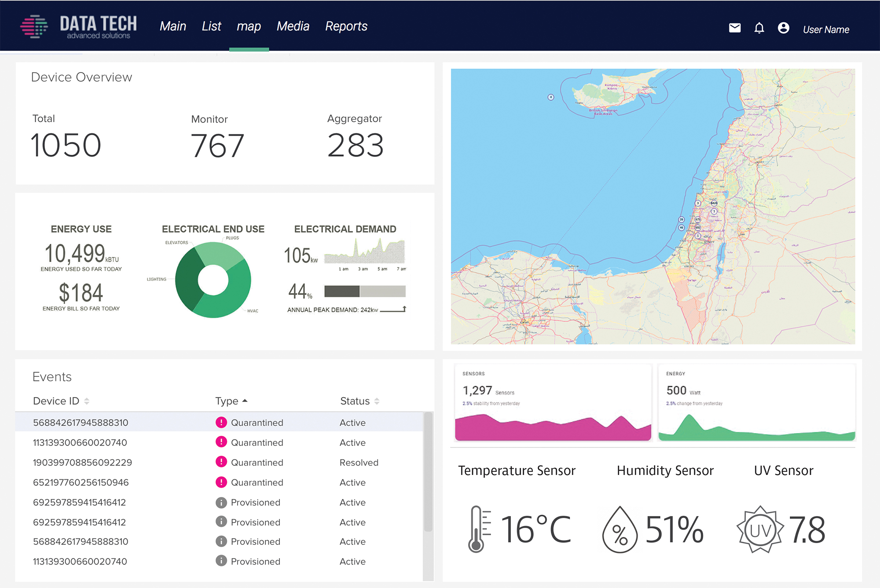
Task: Click the map marker near Cyprus
Action: click(550, 97)
